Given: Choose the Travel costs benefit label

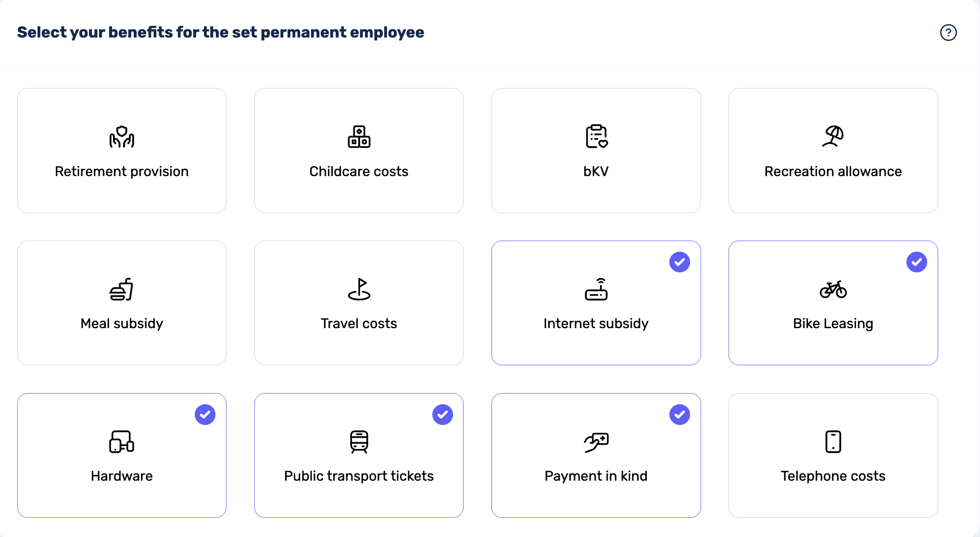Looking at the screenshot, I should tap(359, 323).
